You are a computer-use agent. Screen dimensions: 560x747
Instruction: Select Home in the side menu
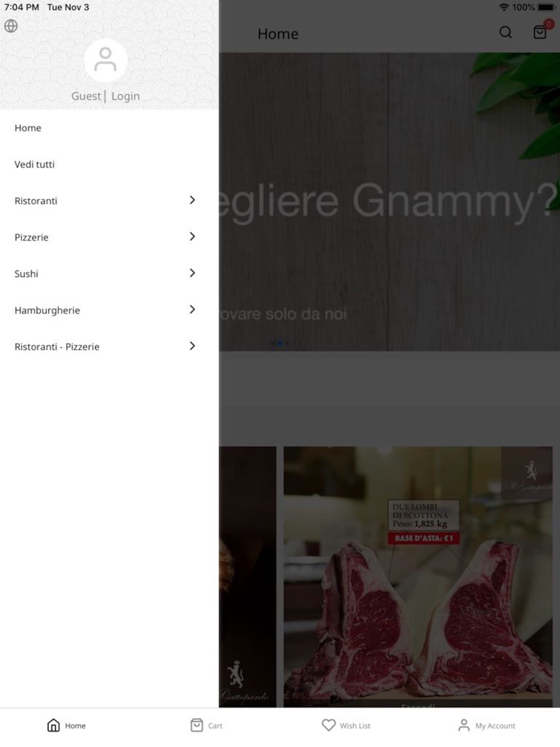[x=109, y=128]
